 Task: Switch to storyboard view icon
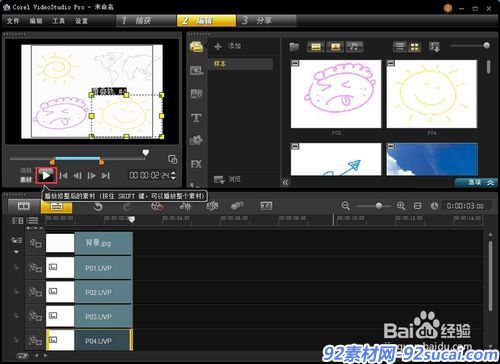click(24, 206)
